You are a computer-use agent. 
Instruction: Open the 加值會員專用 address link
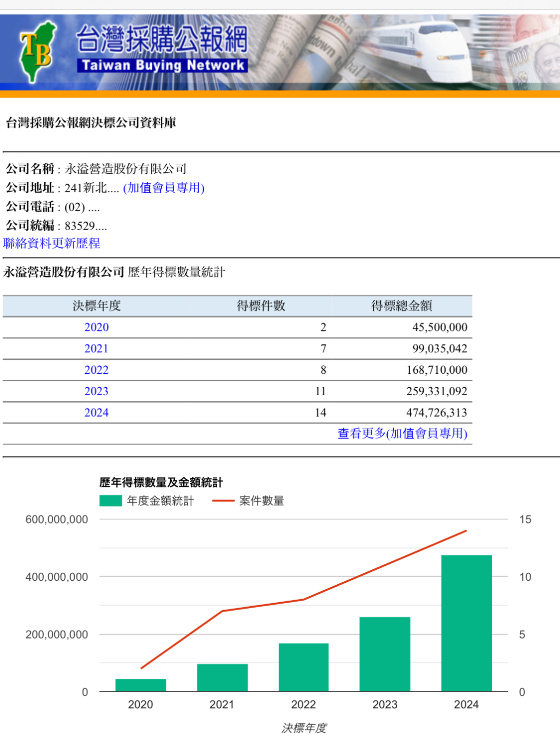pyautogui.click(x=164, y=188)
